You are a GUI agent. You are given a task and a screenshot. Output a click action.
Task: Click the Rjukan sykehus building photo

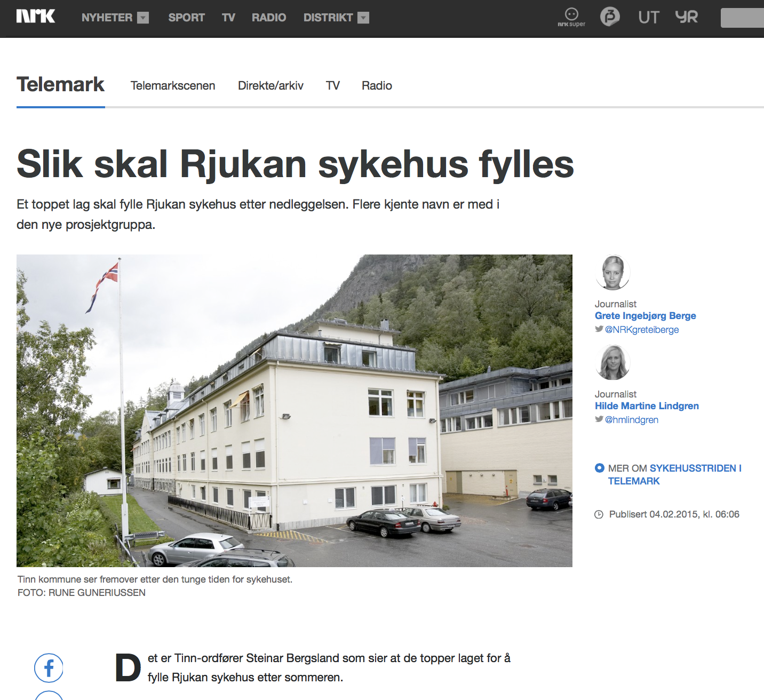point(295,410)
